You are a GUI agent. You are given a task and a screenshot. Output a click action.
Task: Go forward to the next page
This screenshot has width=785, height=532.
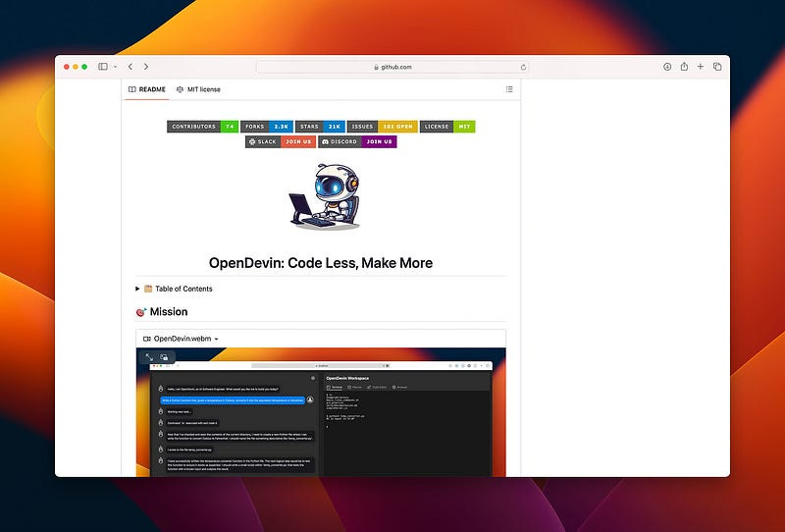(x=145, y=67)
